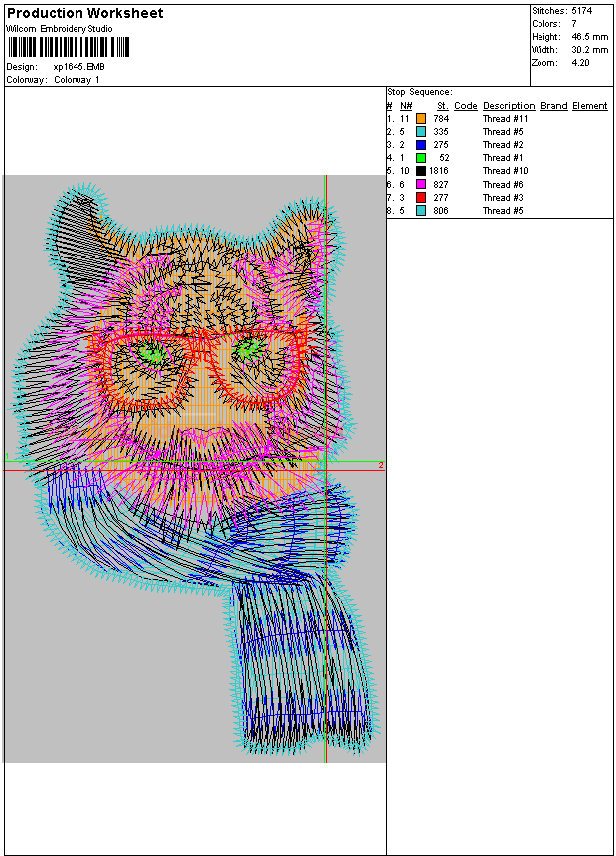Viewport: 616px width, 856px height.
Task: Click the orange swatch for Thread #11
Action: pyautogui.click(x=421, y=118)
